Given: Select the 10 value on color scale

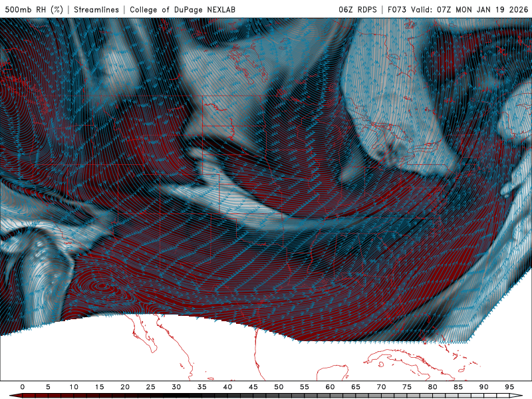Looking at the screenshot, I should (x=74, y=387).
